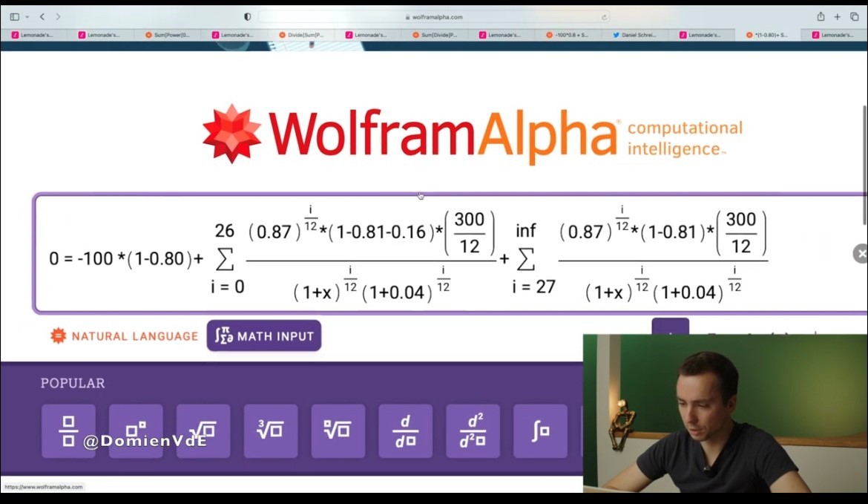
Task: Click the Safari back navigation arrow
Action: click(x=42, y=17)
